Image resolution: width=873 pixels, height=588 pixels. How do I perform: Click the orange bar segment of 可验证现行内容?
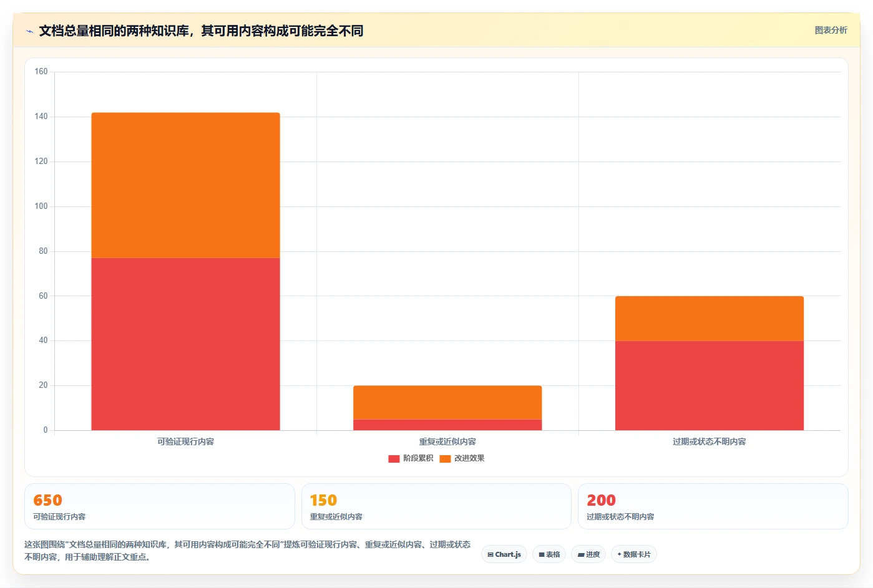point(185,185)
